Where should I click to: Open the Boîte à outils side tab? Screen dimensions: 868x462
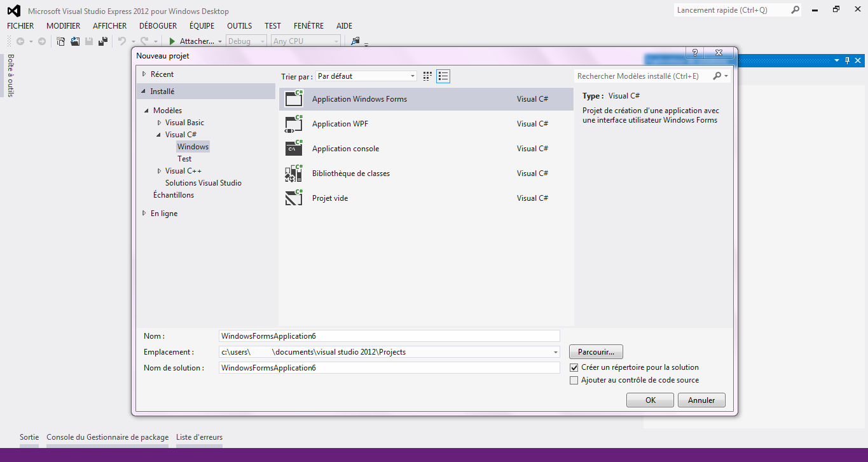[x=11, y=75]
